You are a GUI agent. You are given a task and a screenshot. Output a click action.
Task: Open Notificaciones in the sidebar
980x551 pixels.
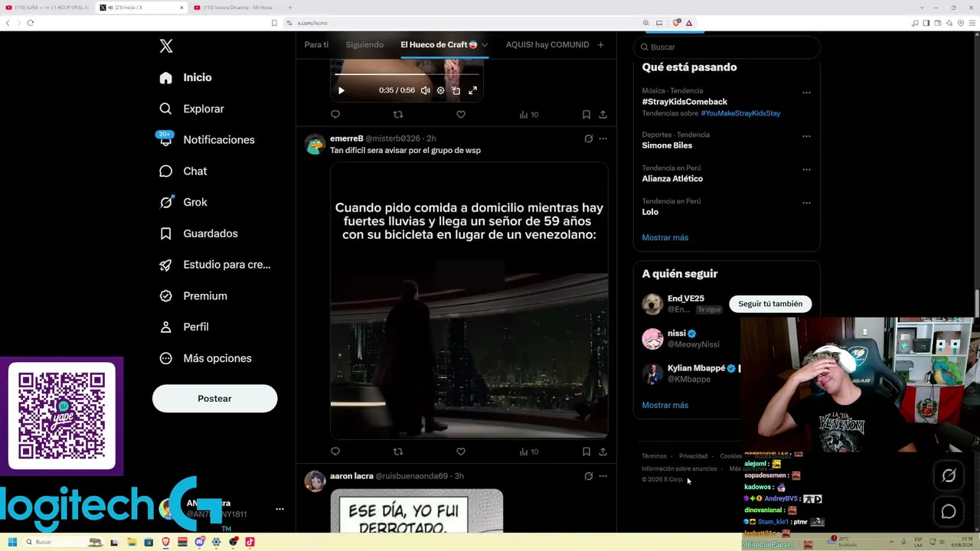point(207,140)
